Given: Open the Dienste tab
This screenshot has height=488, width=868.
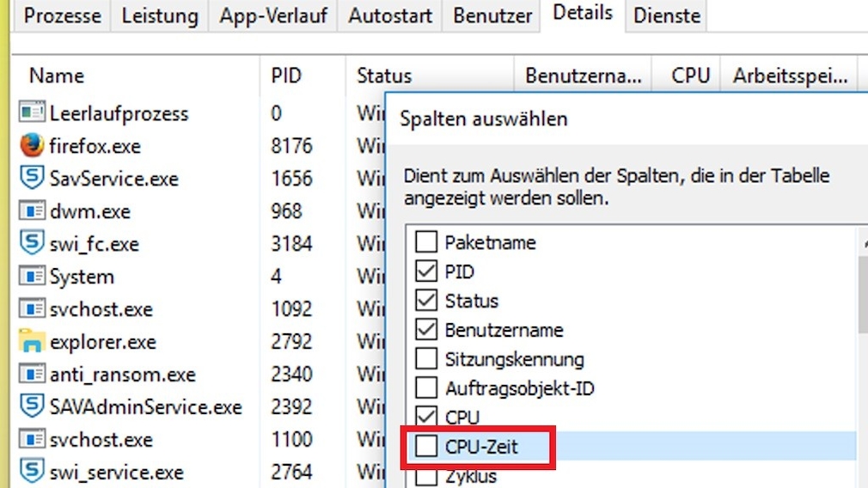Looking at the screenshot, I should tap(667, 15).
